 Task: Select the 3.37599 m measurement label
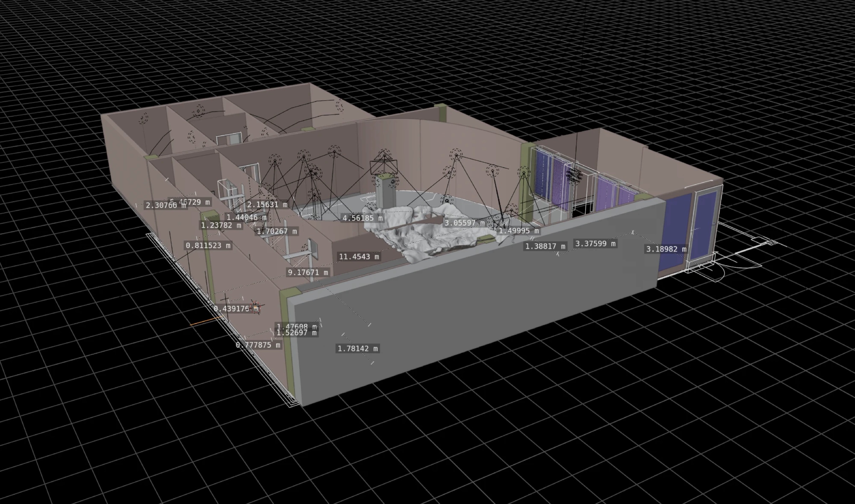(x=596, y=244)
